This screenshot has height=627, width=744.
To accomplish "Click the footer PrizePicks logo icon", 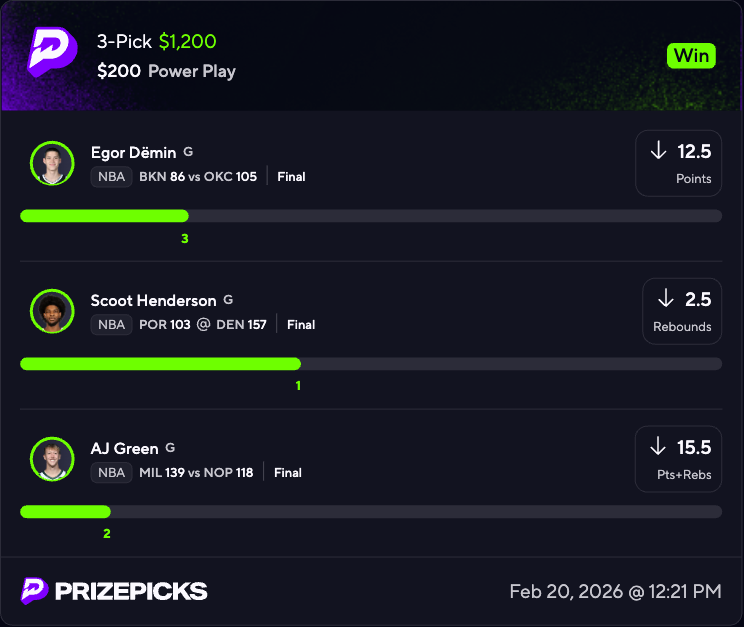I will point(35,591).
